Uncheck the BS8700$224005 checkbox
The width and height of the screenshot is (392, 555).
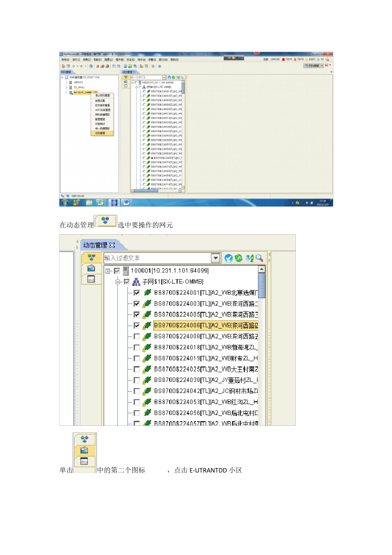(137, 315)
